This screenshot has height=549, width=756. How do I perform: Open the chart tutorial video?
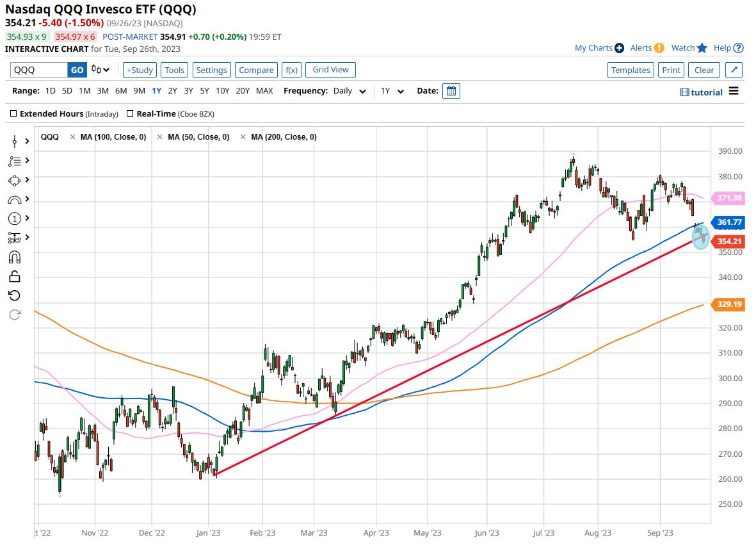[701, 92]
